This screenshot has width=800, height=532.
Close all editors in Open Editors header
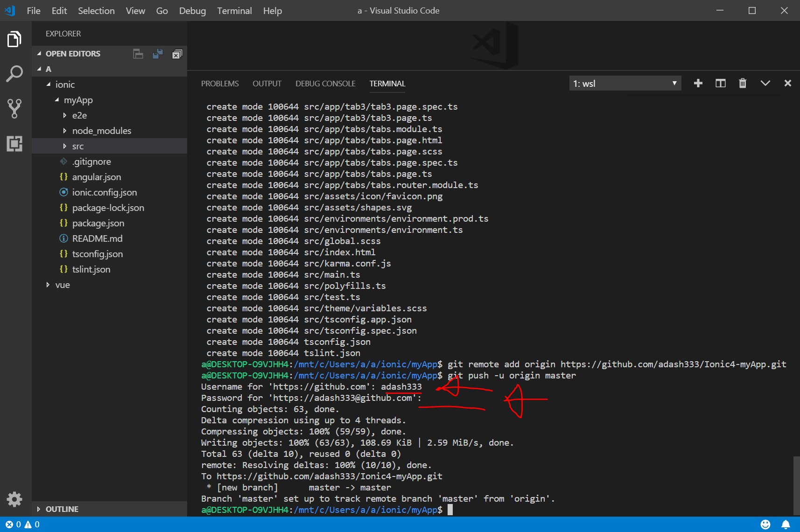(x=177, y=54)
